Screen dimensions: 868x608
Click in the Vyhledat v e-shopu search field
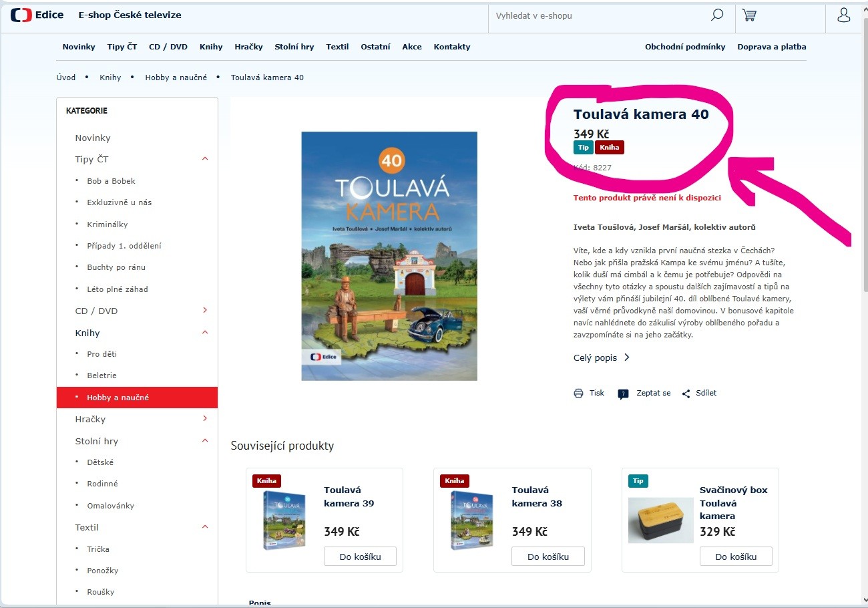pyautogui.click(x=601, y=15)
